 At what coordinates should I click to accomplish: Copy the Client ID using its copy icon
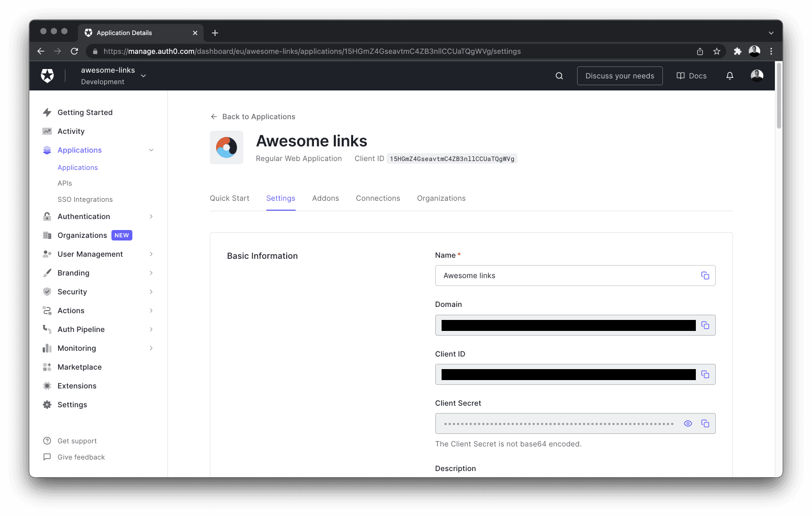[x=705, y=374]
